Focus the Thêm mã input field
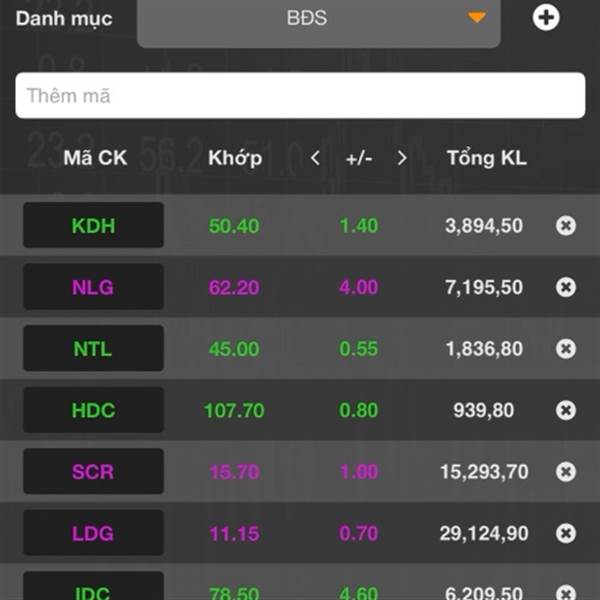 [x=300, y=95]
